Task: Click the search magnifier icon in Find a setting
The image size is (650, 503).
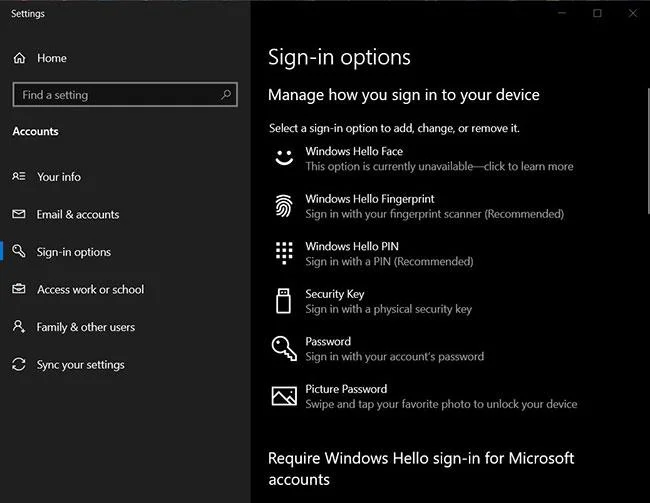Action: coord(226,95)
